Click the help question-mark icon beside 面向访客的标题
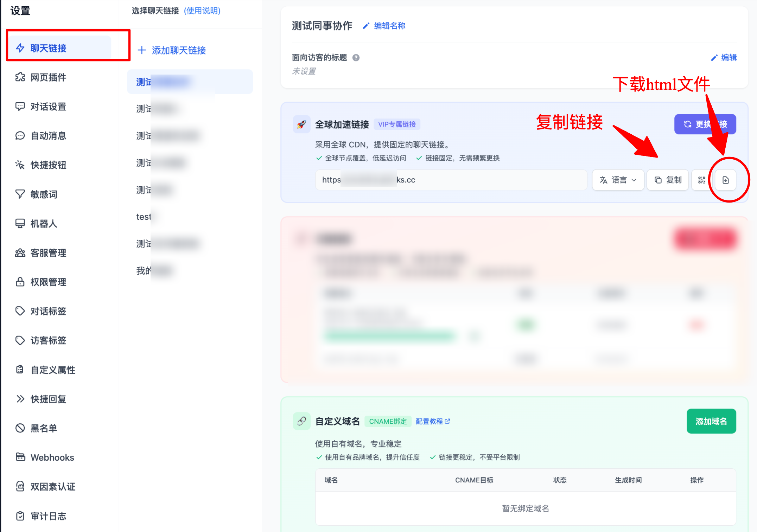This screenshot has width=757, height=532. [x=356, y=57]
